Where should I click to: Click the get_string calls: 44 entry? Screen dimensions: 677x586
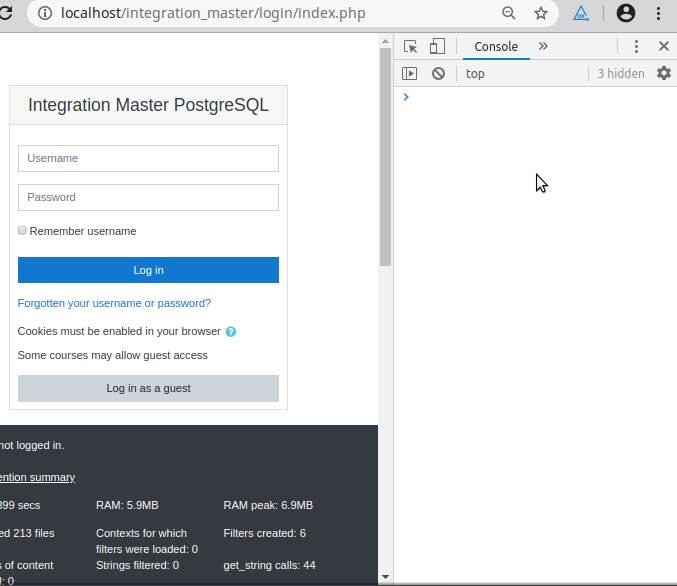point(269,565)
